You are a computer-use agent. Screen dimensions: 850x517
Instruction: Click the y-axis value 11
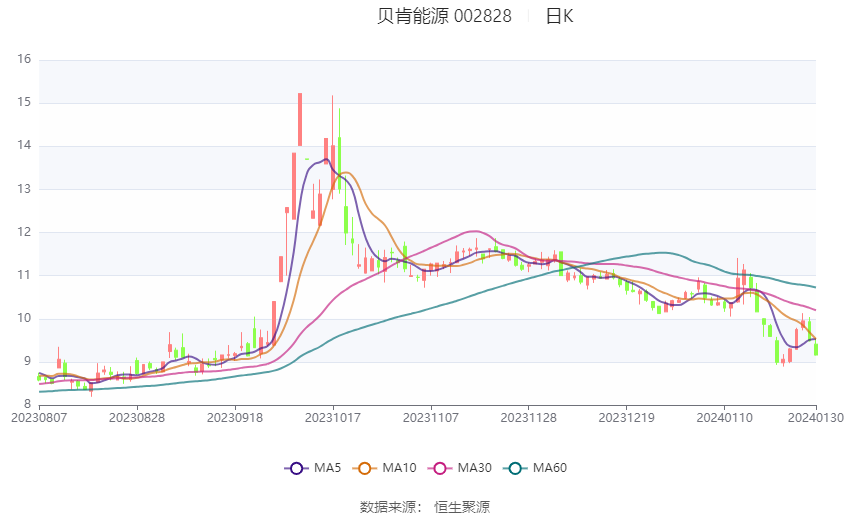point(24,275)
